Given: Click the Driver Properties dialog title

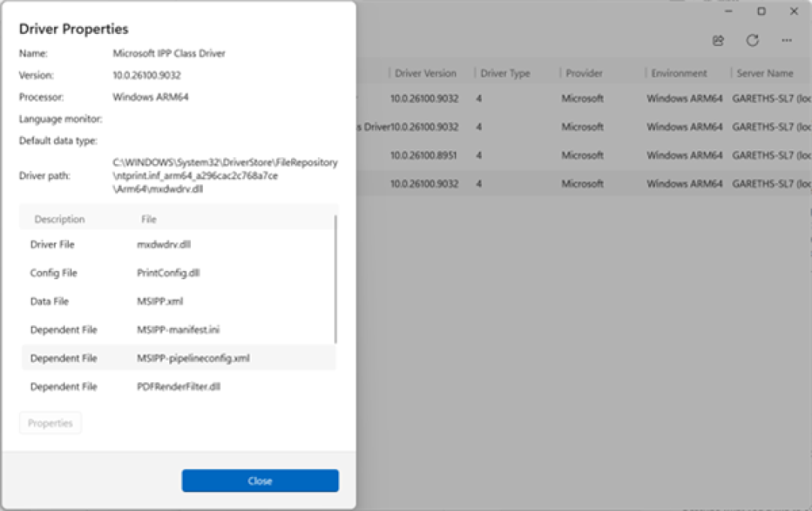Looking at the screenshot, I should 74,29.
